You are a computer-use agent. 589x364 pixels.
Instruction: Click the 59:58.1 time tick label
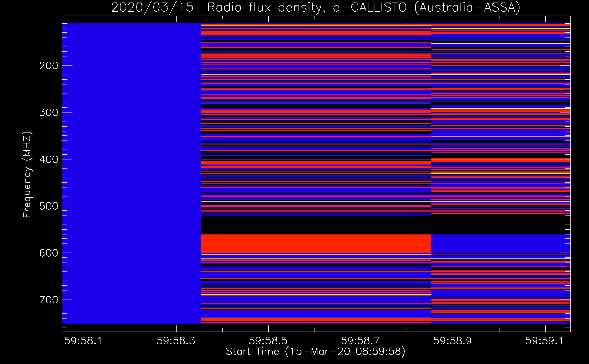[x=83, y=341]
